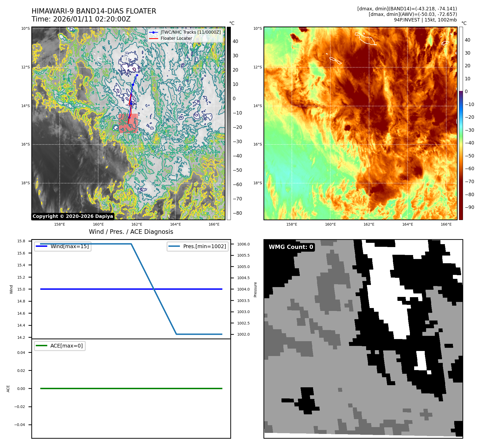The image size is (481, 448).
Task: Click the WMG Count: 0 label
Action: click(x=291, y=247)
